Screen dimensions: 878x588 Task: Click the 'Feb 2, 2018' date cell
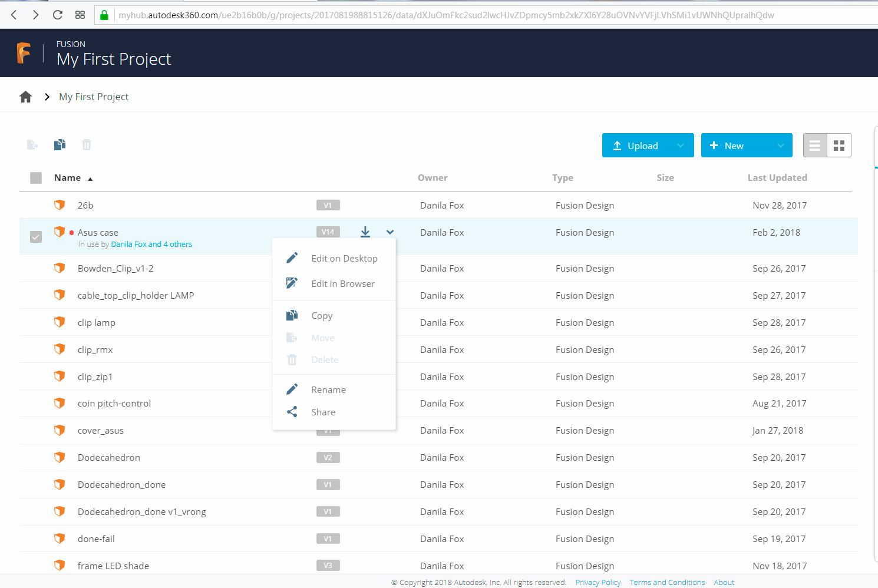tap(776, 232)
